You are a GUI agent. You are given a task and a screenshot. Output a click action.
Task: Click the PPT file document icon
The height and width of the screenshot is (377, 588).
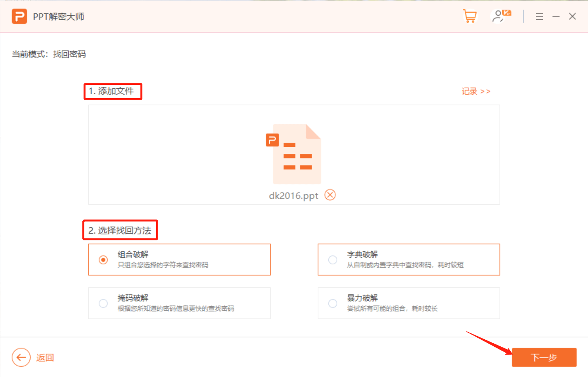coord(294,154)
